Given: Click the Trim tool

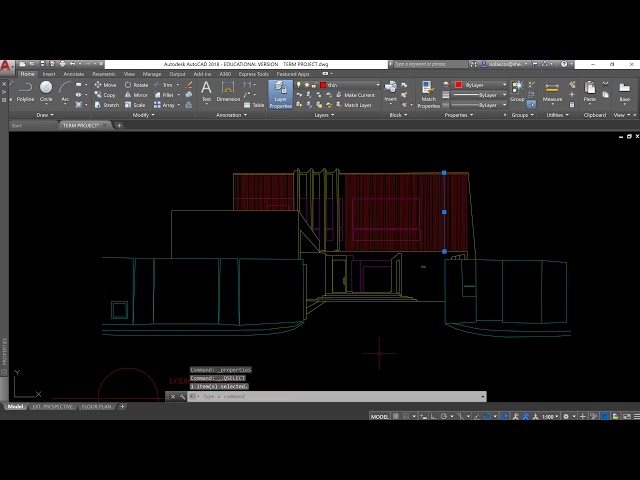Looking at the screenshot, I should coord(163,85).
